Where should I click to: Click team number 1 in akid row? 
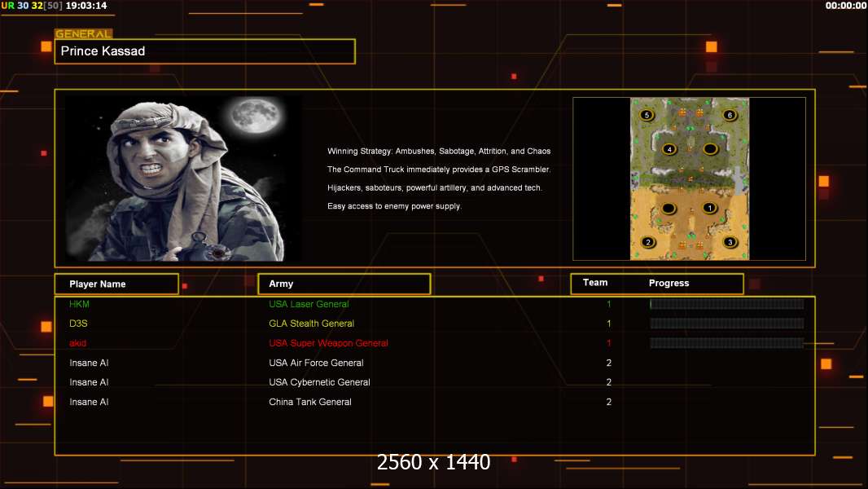[608, 343]
